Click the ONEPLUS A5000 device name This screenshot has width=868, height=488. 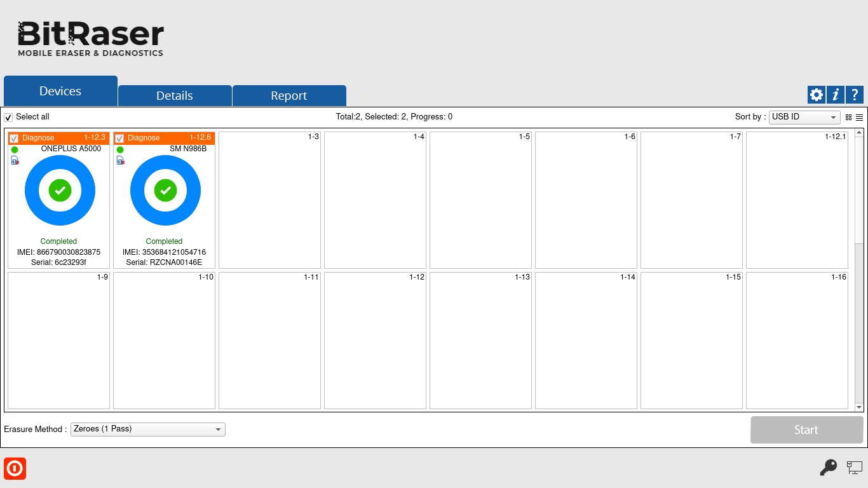coord(71,149)
